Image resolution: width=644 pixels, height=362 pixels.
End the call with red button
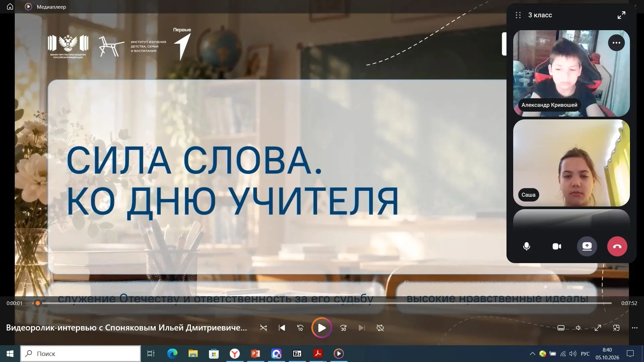click(x=617, y=246)
